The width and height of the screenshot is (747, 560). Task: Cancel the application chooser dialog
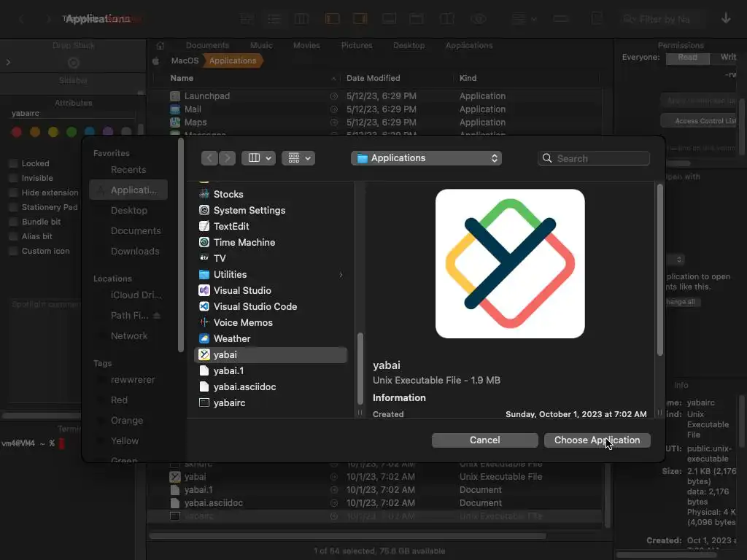(x=484, y=440)
